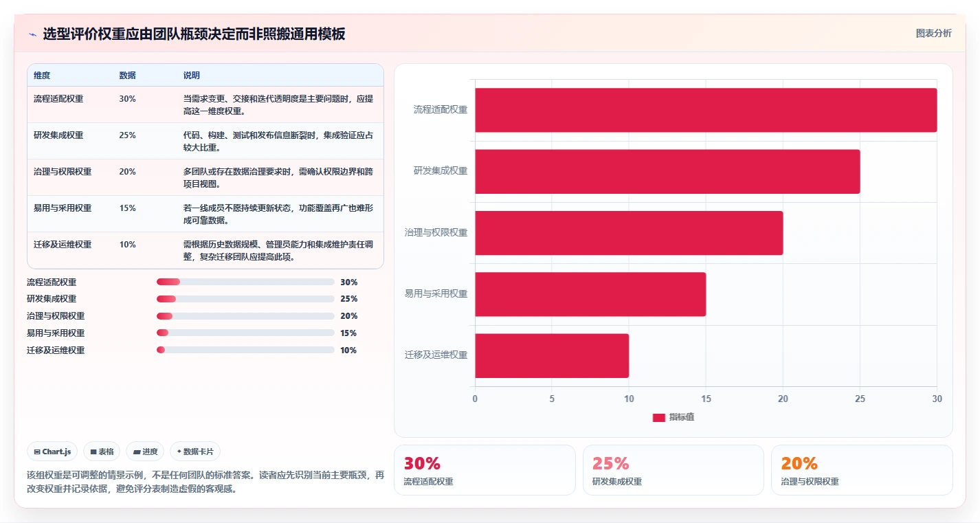Select the Chart.js tag chip
Screen dimensions: 980x523
pos(52,452)
